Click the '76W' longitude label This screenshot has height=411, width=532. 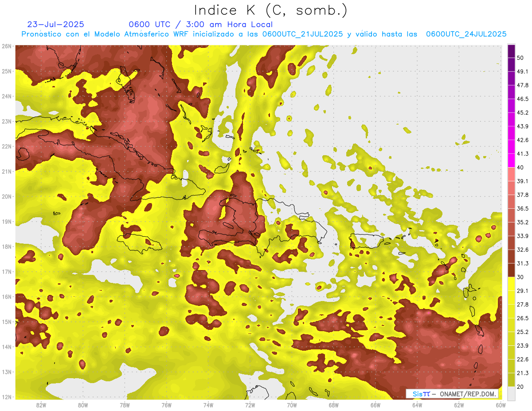166,405
